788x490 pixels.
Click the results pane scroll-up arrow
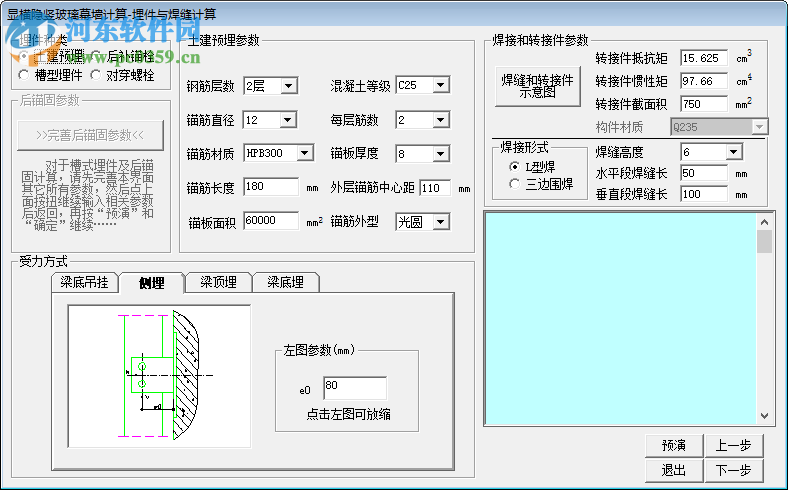[764, 222]
